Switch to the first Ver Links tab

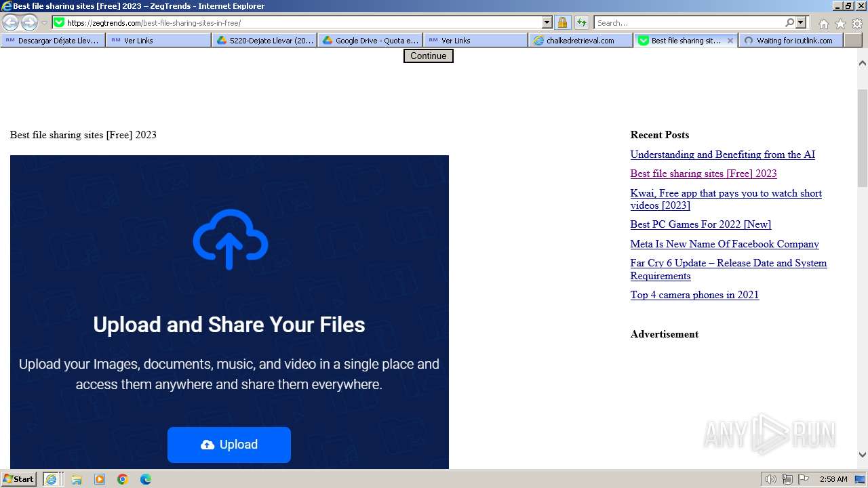(x=159, y=41)
